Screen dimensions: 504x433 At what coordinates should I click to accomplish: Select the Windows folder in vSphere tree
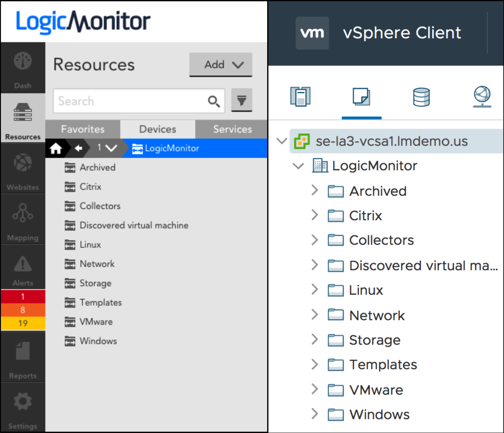pyautogui.click(x=369, y=415)
